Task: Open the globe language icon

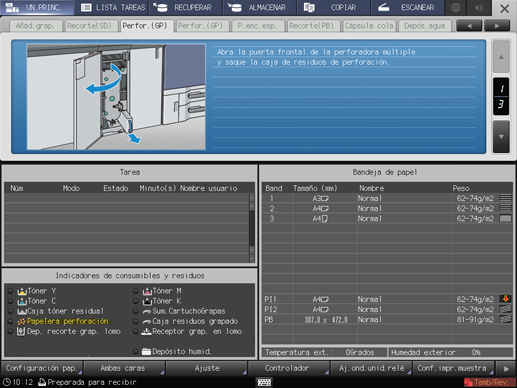Action: (456, 7)
